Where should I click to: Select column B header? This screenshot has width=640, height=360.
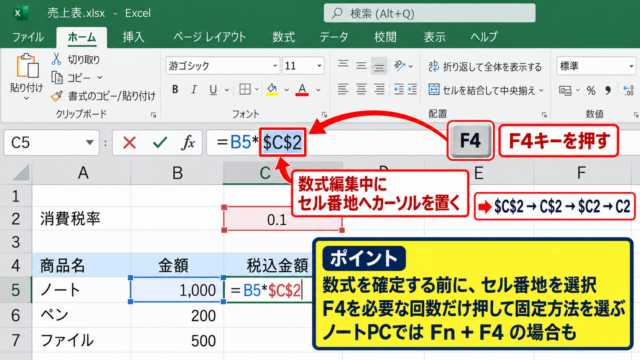(177, 173)
